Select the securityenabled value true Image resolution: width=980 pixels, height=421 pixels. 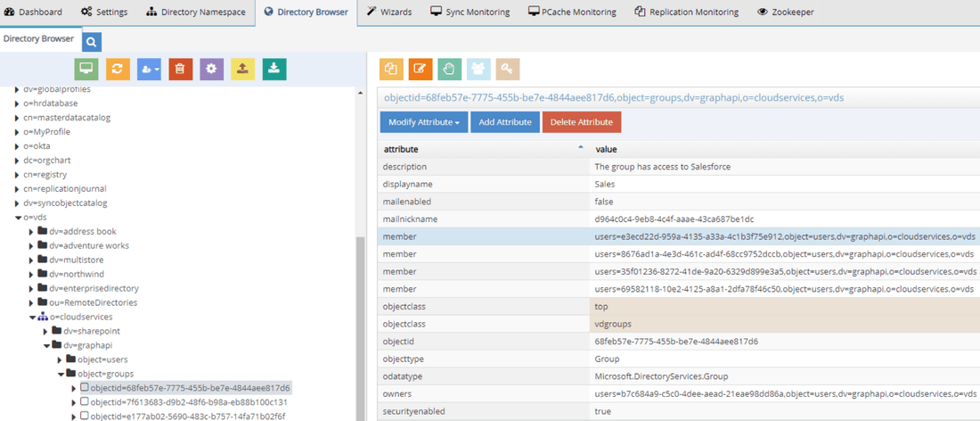coord(603,411)
